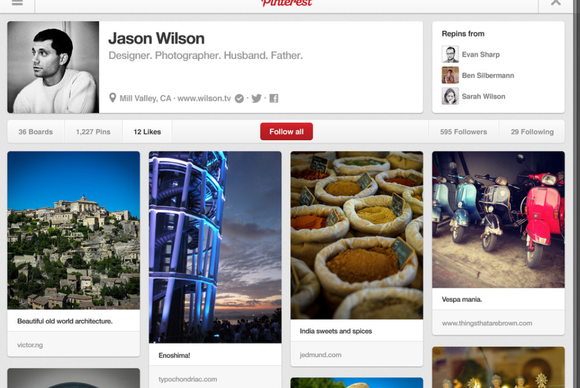Screen dimensions: 580x388
Task: Open the www.wilson.tv website link
Action: coord(204,98)
